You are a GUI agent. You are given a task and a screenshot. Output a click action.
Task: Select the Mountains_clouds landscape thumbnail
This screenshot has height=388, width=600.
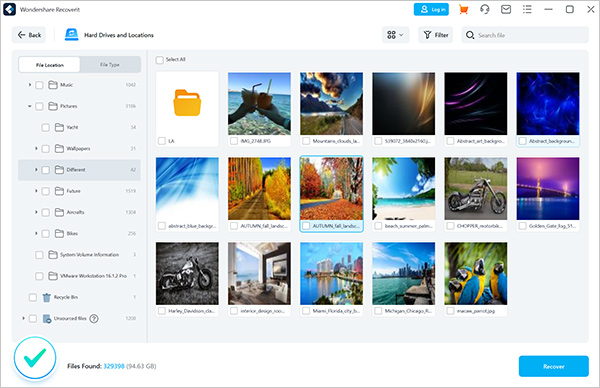331,103
